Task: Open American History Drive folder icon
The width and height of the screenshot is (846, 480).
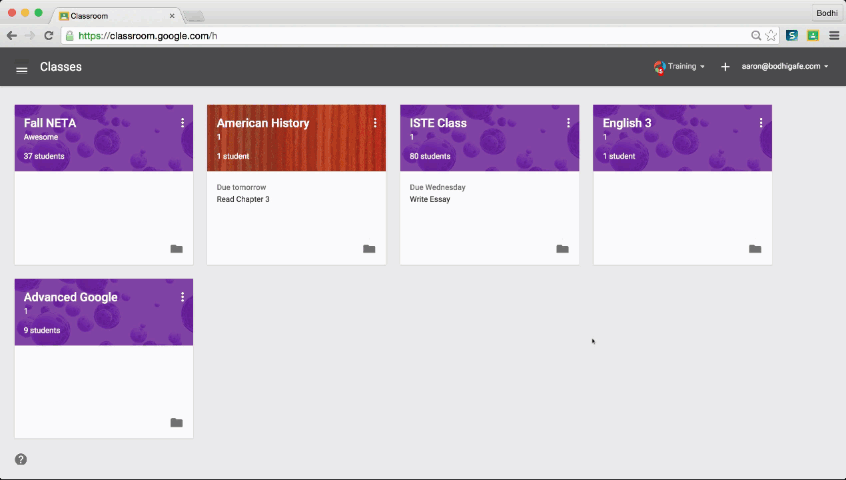Action: tap(369, 249)
